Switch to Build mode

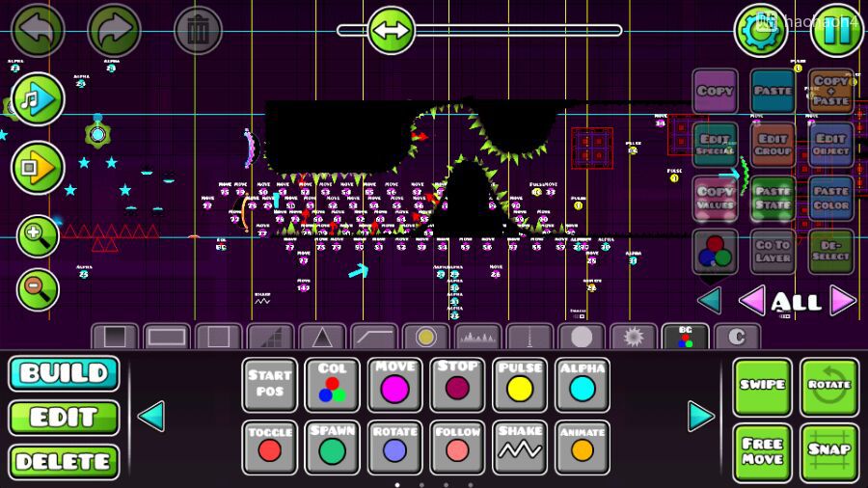point(64,373)
